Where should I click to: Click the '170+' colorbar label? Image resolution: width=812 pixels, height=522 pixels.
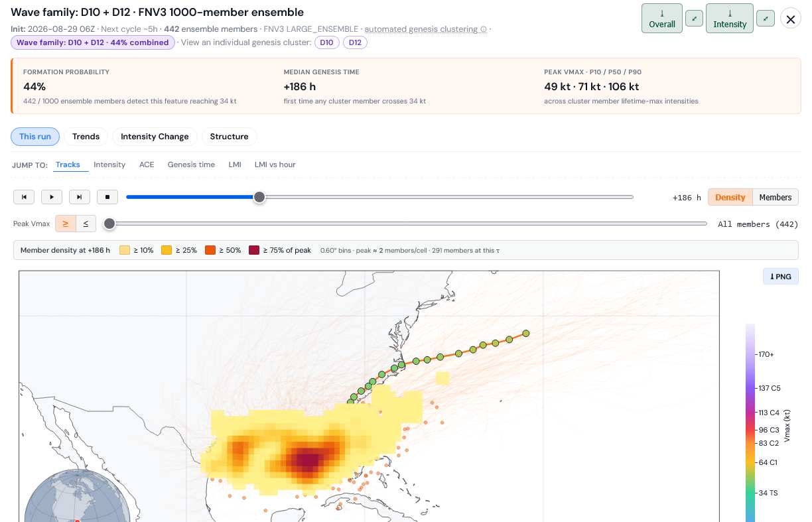766,354
